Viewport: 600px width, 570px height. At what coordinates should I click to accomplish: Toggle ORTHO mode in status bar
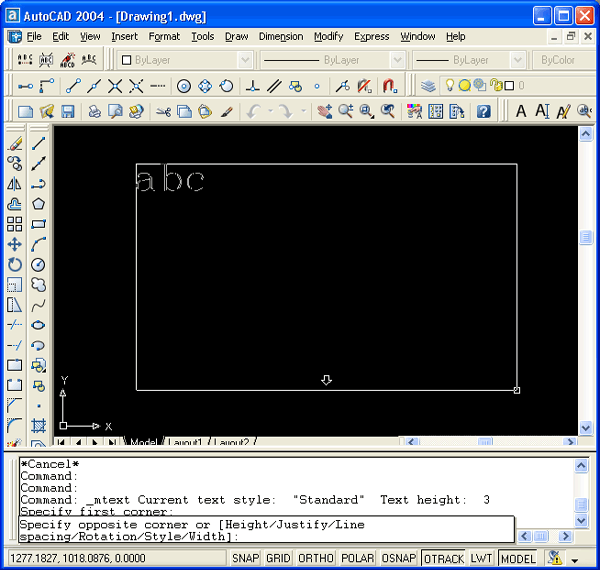pos(314,559)
